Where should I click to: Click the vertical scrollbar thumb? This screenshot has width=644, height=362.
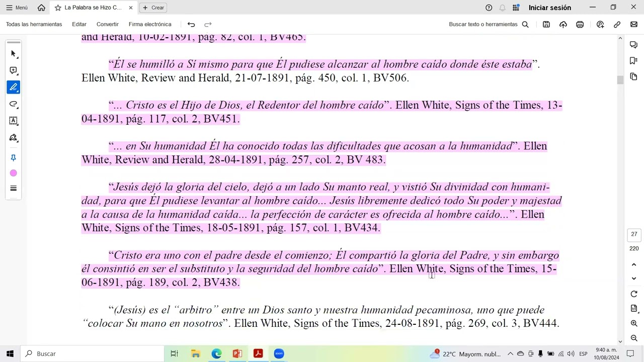click(x=620, y=80)
